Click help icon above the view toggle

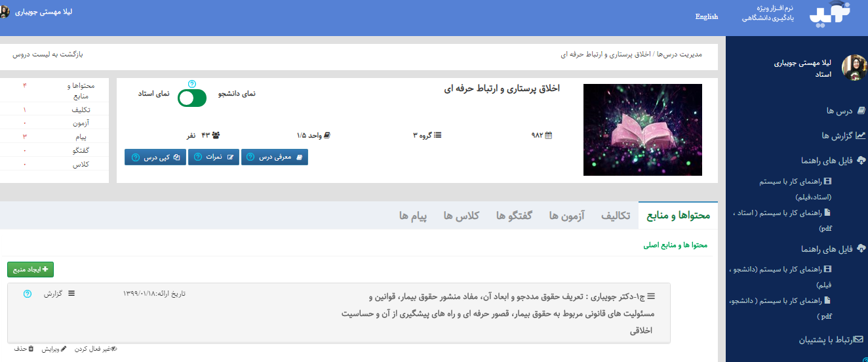192,84
